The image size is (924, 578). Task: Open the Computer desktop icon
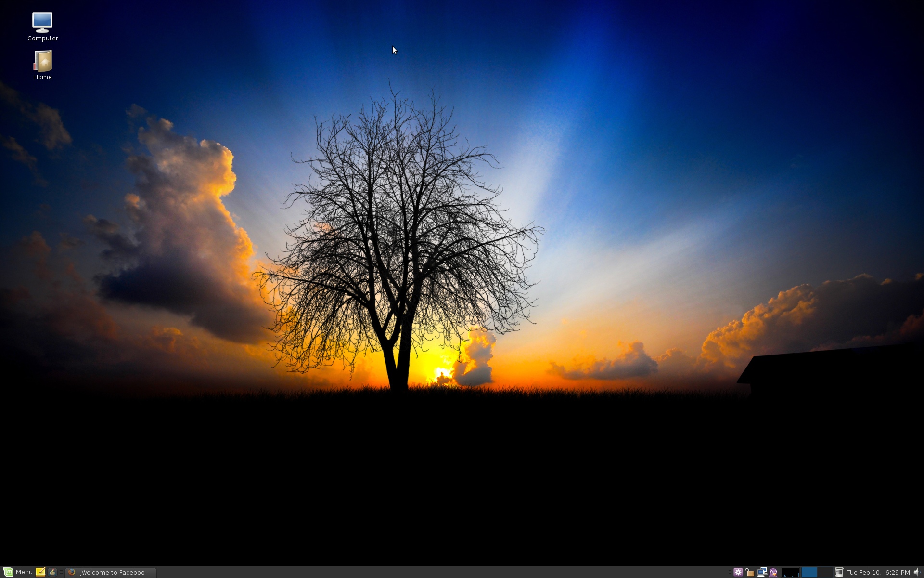(42, 23)
